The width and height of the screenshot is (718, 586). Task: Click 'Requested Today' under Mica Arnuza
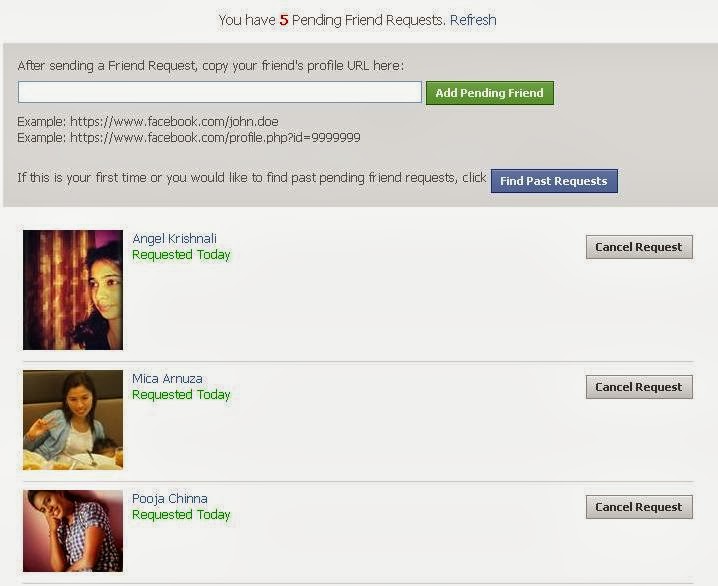181,395
